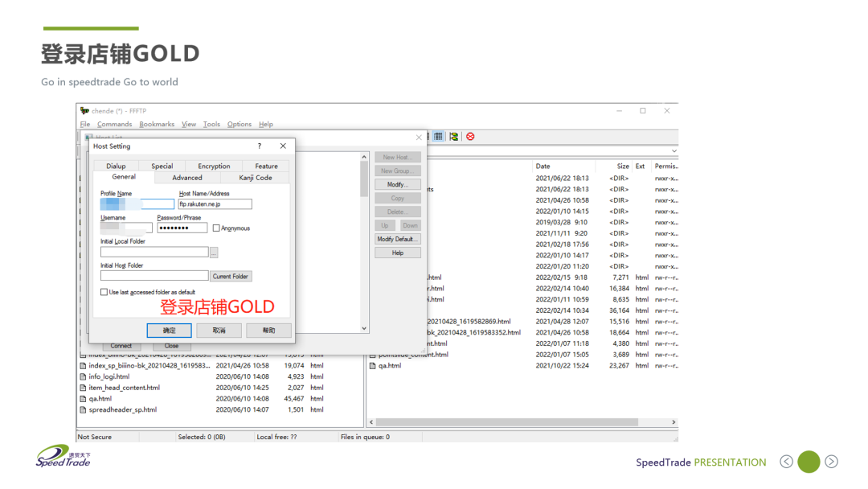Sort remote files by Date column header
The image size is (868, 489).
(x=563, y=166)
